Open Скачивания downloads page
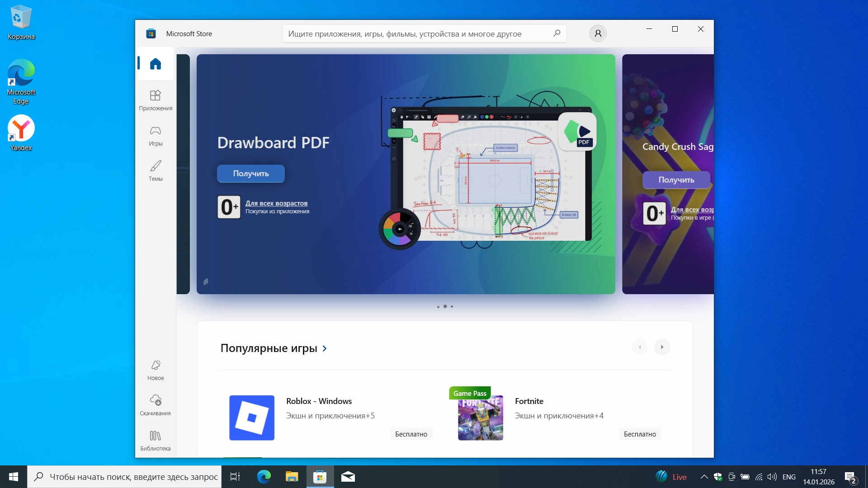Screen dimensions: 868x488 point(155,405)
